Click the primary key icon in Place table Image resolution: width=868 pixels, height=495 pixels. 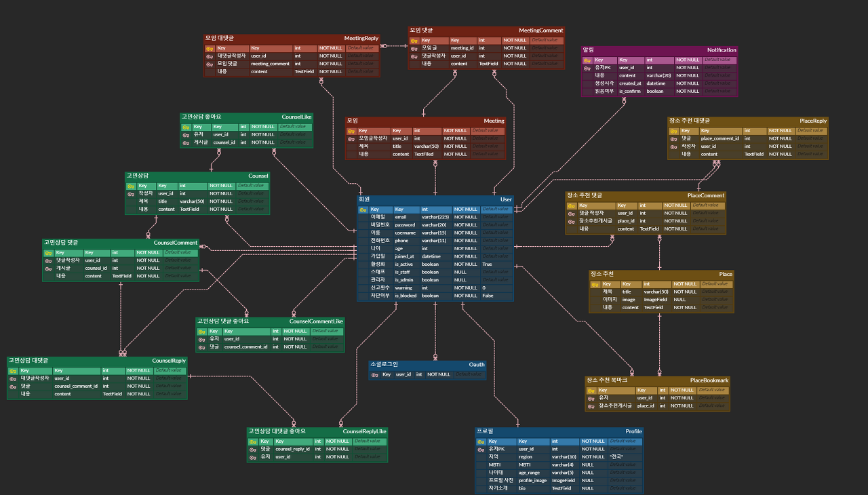[x=595, y=284]
